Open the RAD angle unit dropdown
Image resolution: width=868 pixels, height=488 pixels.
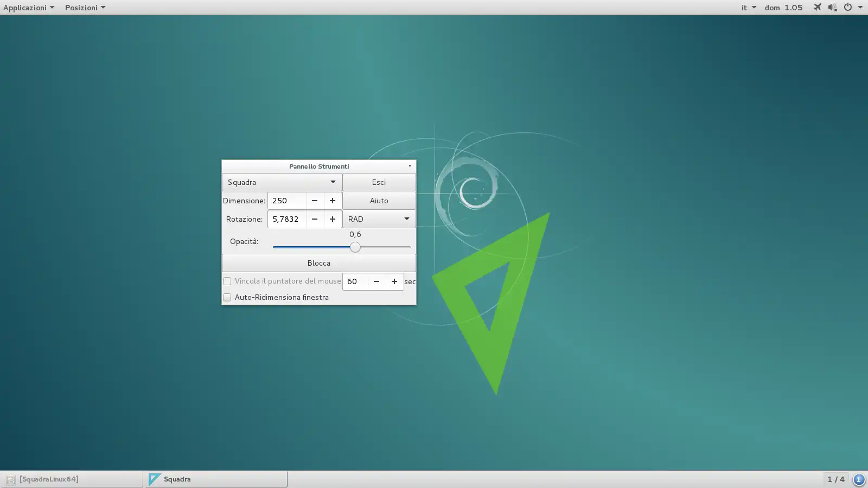(x=379, y=219)
